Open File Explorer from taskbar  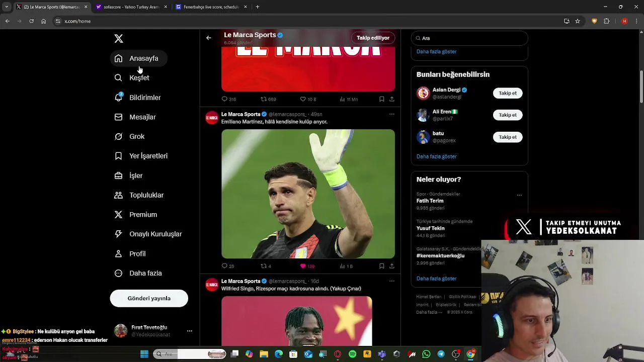[x=264, y=354]
